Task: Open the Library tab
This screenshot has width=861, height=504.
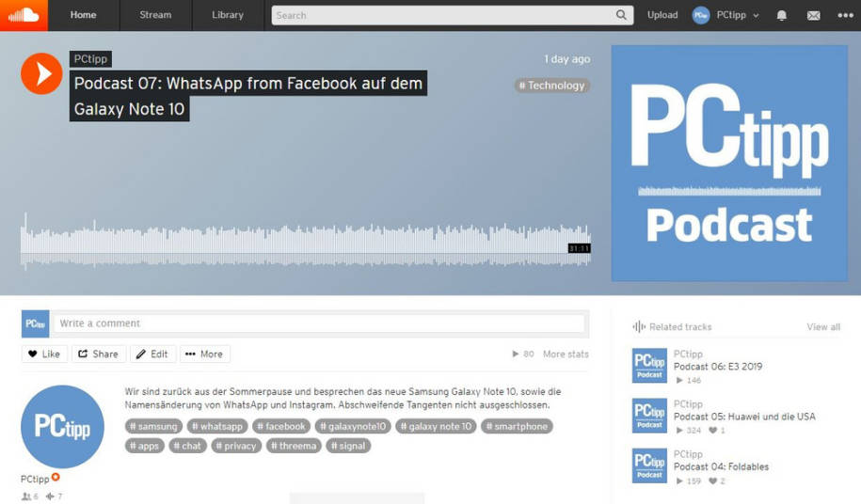Action: [228, 15]
